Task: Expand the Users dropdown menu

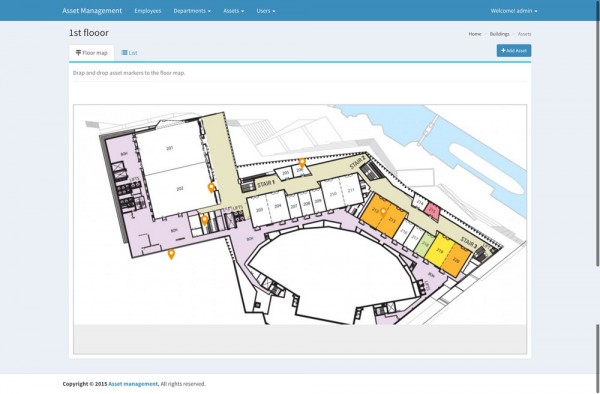Action: 266,11
